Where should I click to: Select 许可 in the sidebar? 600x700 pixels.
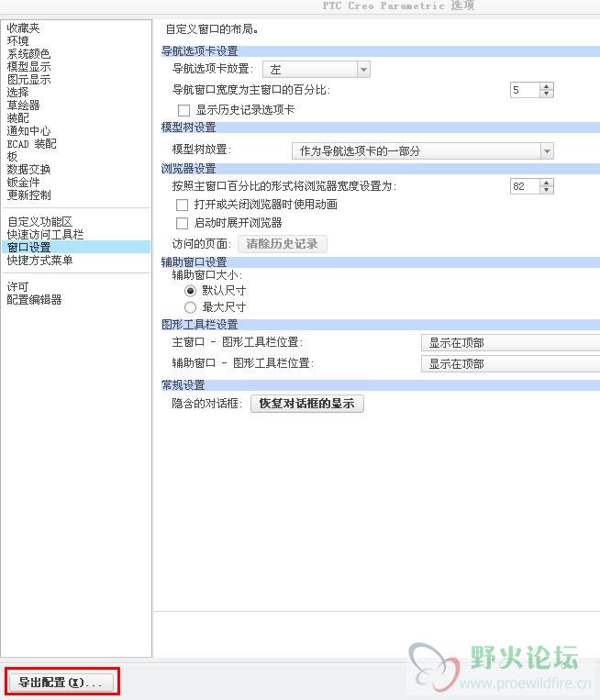(x=17, y=286)
